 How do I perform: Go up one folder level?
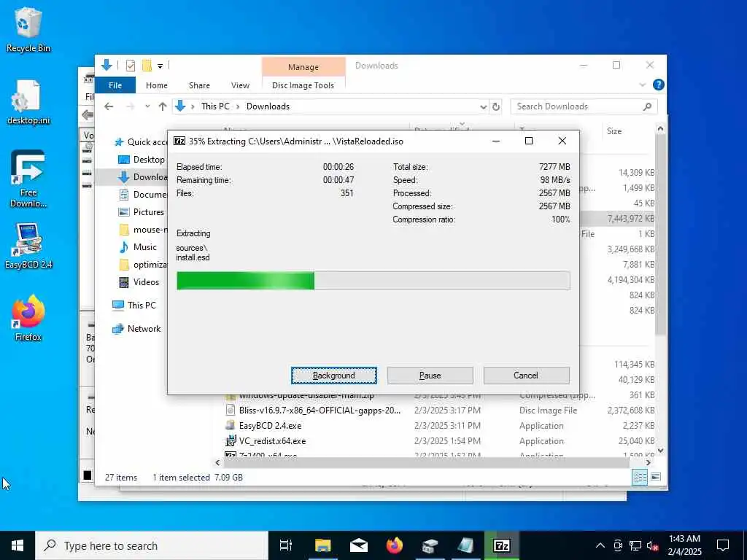(163, 106)
